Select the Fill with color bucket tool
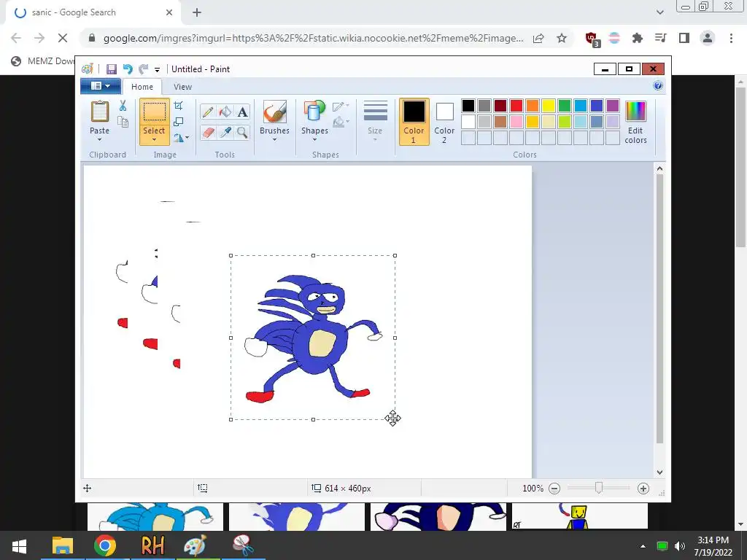Screen dimensions: 747x560 pos(225,112)
